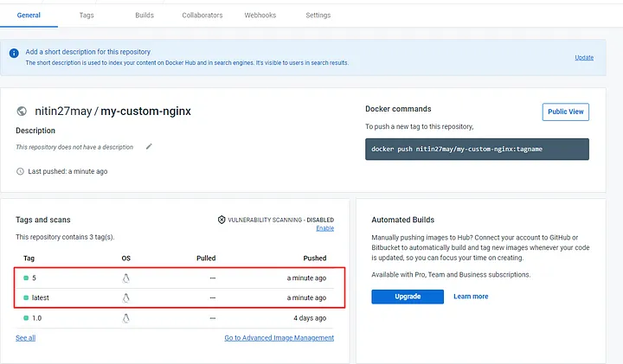Click 'This repository contains 3 tag(s).' text
Screen dimensions: 623x364
pyautogui.click(x=65, y=237)
